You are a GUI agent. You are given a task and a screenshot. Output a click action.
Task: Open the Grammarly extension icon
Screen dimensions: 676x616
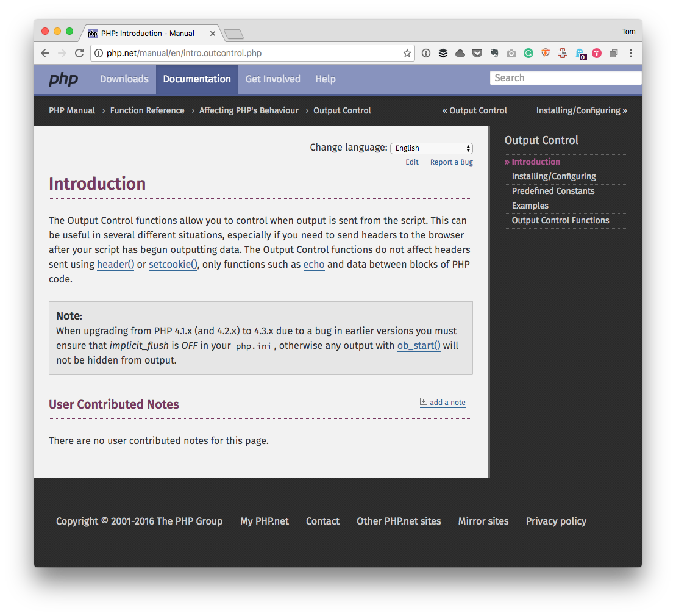(528, 53)
